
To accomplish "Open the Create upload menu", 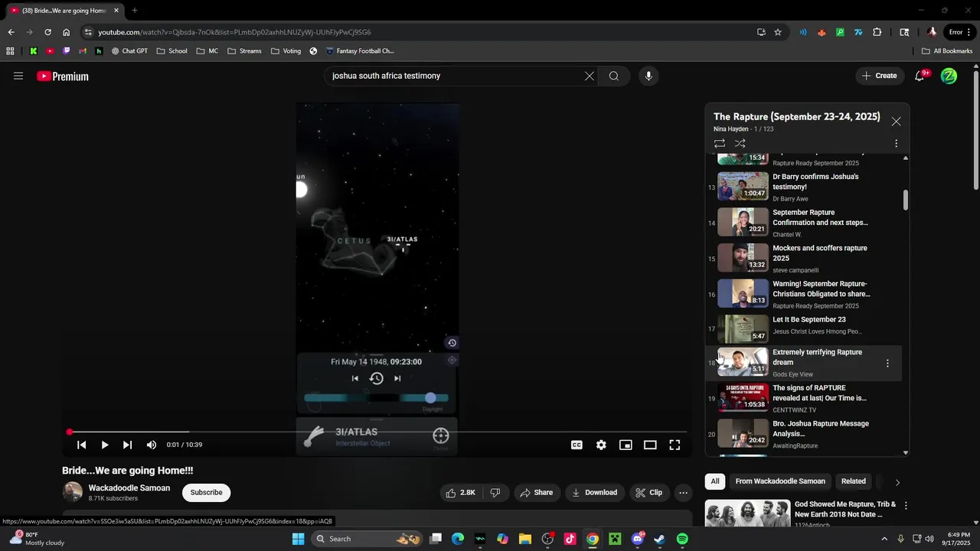I will [x=879, y=76].
